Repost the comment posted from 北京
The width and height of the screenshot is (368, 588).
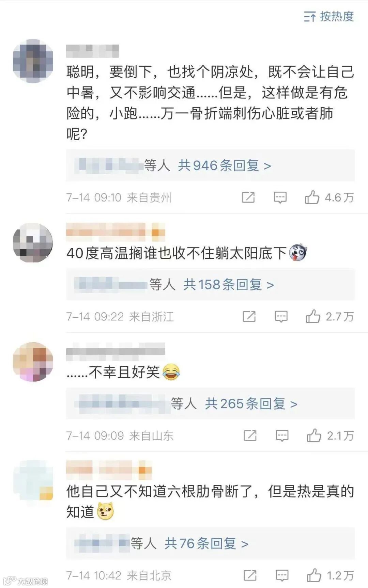(250, 575)
